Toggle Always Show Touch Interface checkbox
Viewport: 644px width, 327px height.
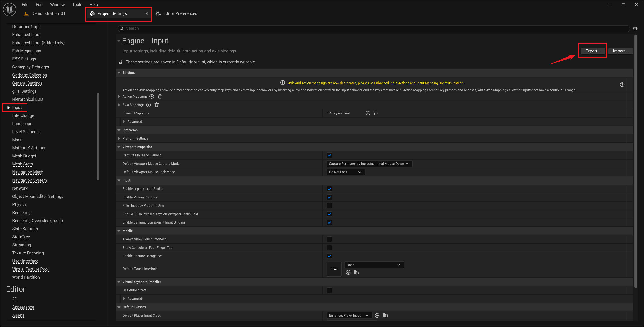click(x=329, y=239)
